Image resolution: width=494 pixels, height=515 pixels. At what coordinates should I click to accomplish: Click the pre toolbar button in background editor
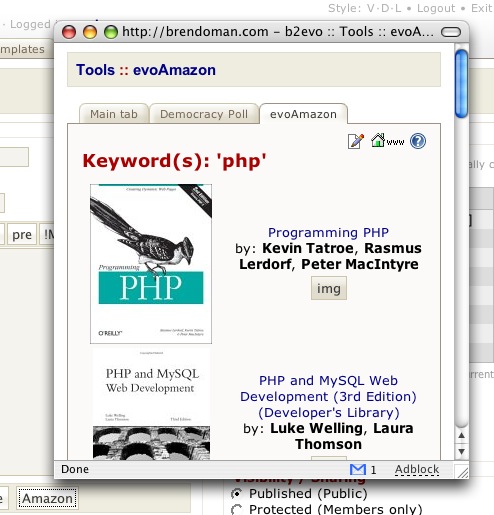tap(22, 235)
